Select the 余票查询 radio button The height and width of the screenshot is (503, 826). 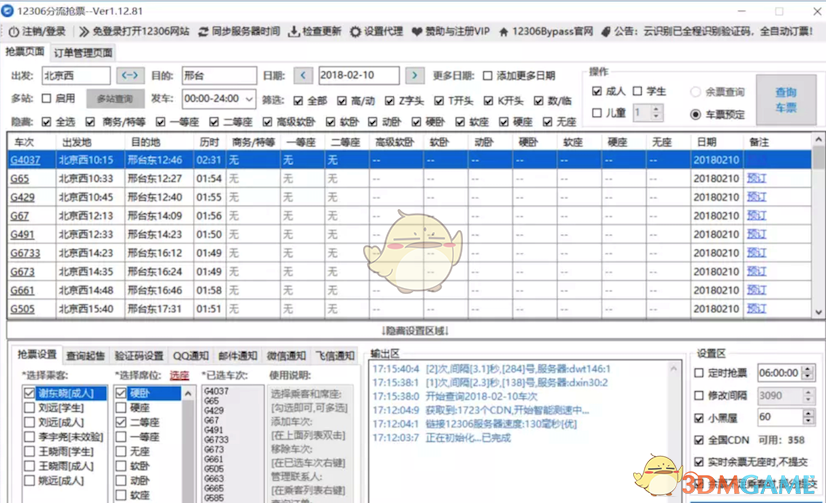coord(695,92)
